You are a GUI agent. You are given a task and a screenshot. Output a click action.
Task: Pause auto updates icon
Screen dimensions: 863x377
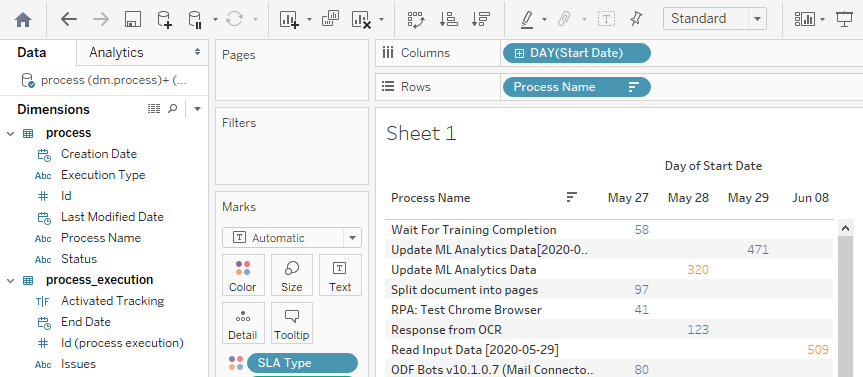(x=195, y=20)
